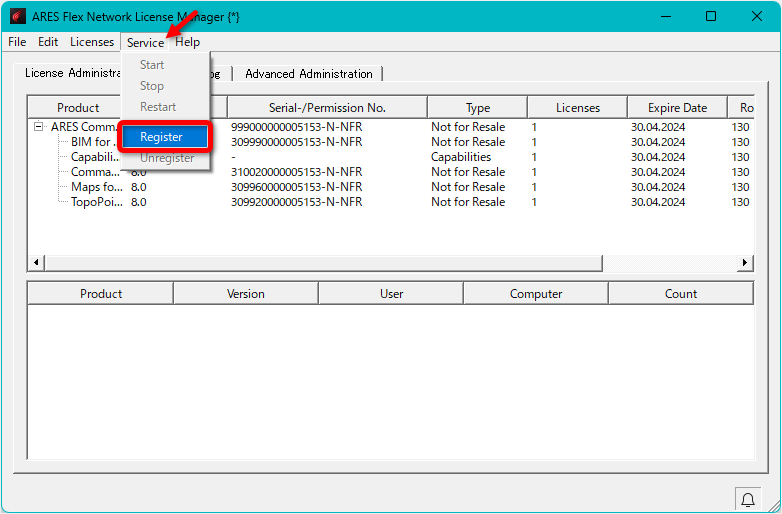Screen dimensions: 782x514
Task: Open the notification bell icon
Action: coord(748,499)
